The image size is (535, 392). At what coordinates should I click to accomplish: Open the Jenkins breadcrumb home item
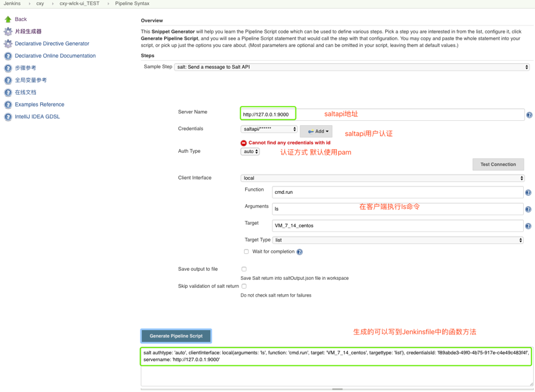(12, 4)
